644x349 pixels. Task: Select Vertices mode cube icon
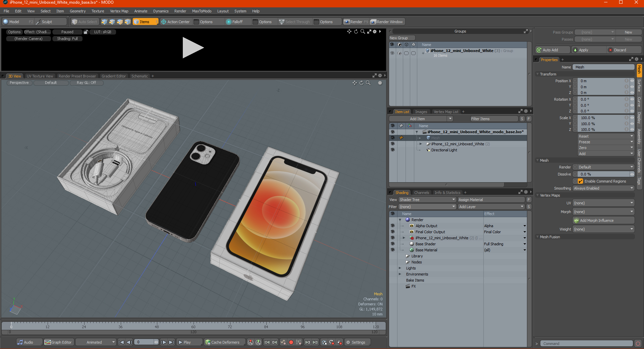pos(104,22)
